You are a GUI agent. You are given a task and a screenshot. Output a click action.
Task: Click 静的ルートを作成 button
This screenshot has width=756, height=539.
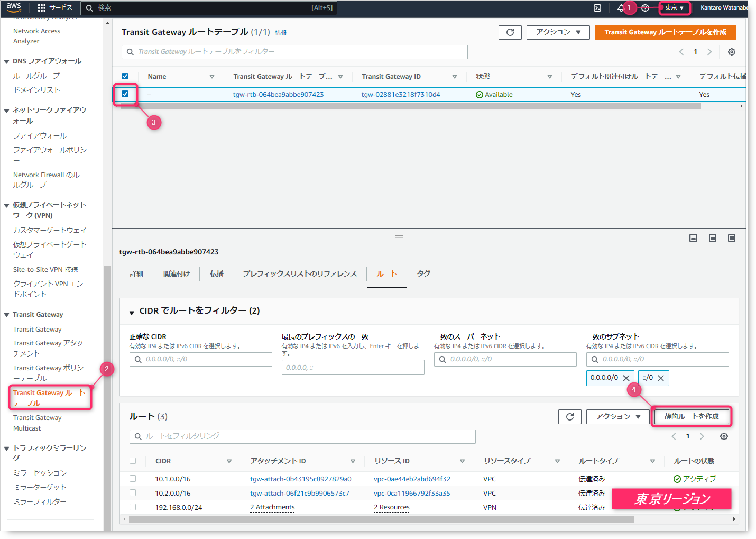coord(692,417)
